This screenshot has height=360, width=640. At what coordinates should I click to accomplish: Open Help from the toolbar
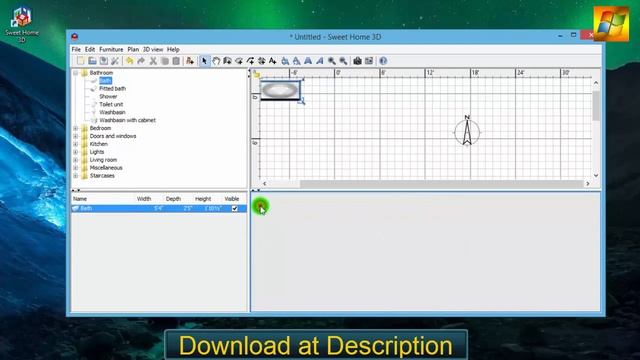pos(383,61)
